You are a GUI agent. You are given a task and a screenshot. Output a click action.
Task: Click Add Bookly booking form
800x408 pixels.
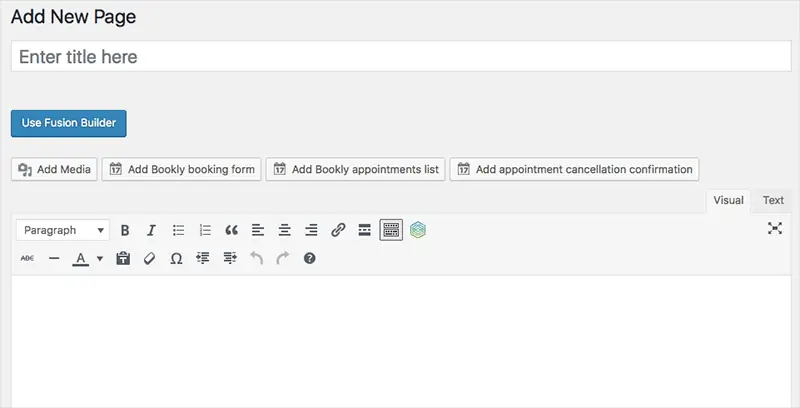[182, 169]
